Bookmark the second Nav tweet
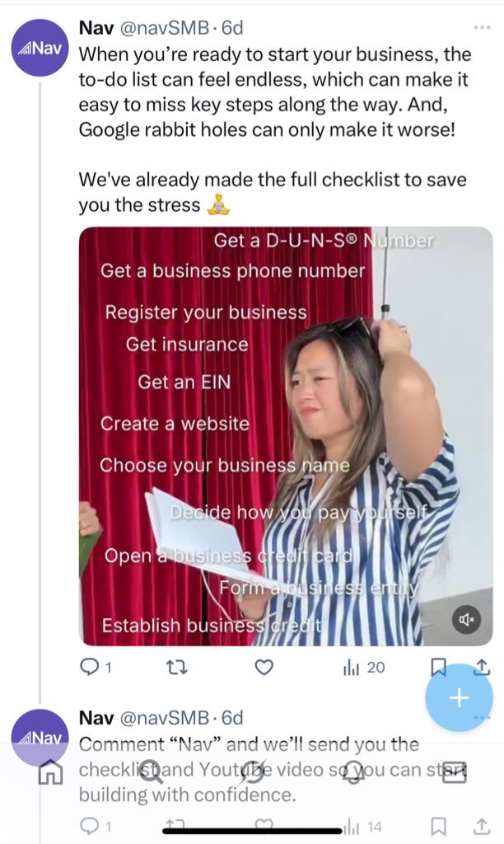 pyautogui.click(x=438, y=826)
